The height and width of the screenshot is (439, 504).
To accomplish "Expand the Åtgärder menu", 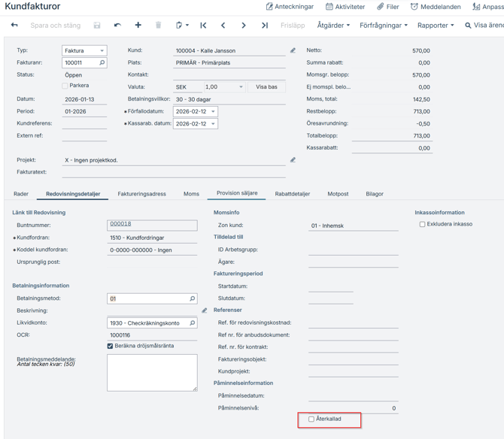I will click(x=333, y=26).
